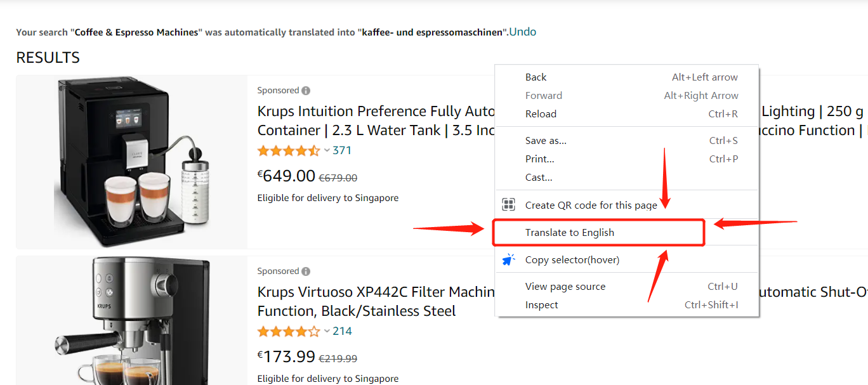Click Undo to revert automatic translation
This screenshot has width=868, height=385.
523,31
